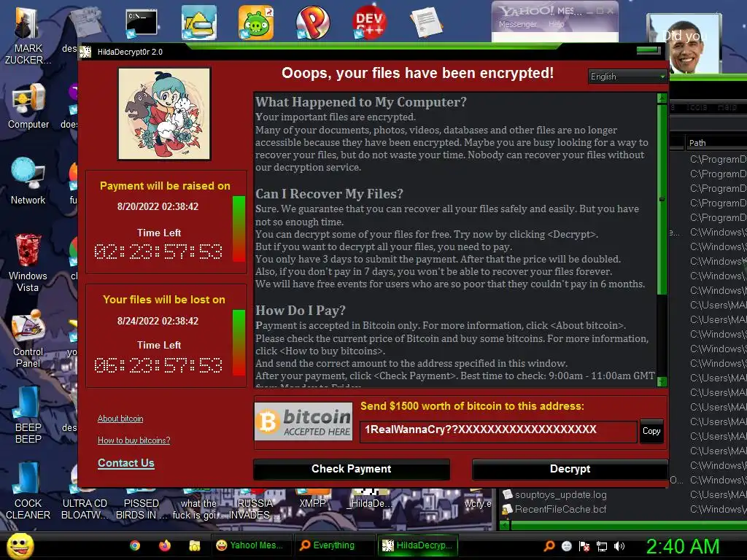747x560 pixels.
Task: Click the speaker volume tray icon
Action: [x=619, y=546]
